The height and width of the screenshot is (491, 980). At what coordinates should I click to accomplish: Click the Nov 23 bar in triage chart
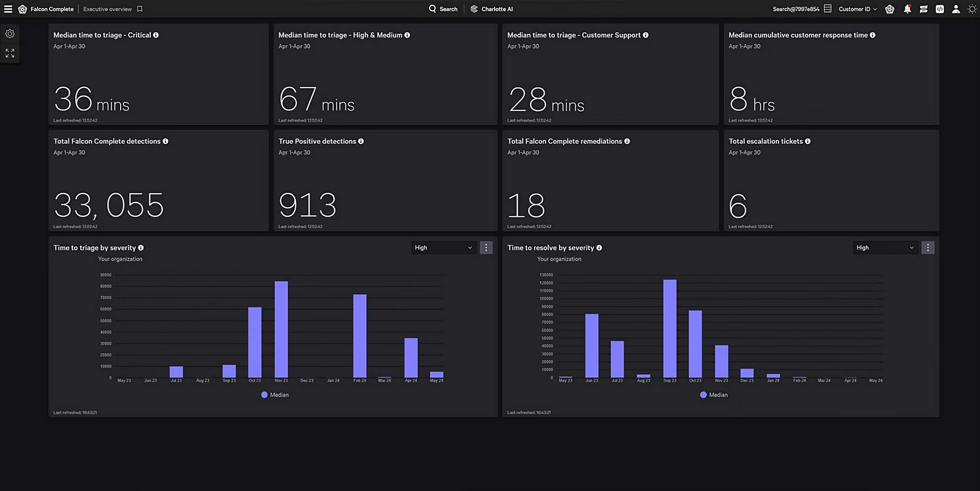pyautogui.click(x=281, y=329)
